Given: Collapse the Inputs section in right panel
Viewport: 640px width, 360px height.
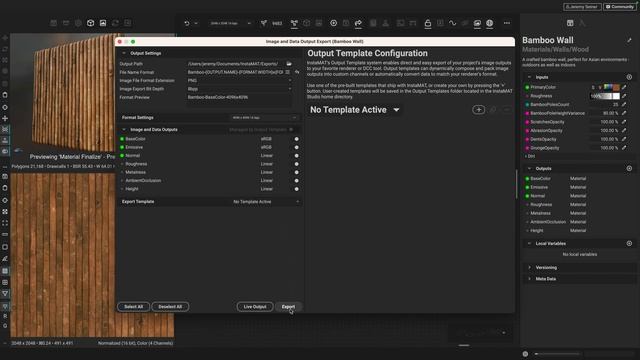Looking at the screenshot, I should (529, 77).
